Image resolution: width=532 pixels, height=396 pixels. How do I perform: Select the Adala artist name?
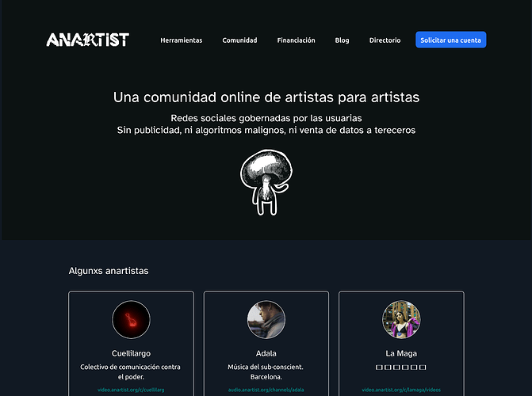[266, 353]
